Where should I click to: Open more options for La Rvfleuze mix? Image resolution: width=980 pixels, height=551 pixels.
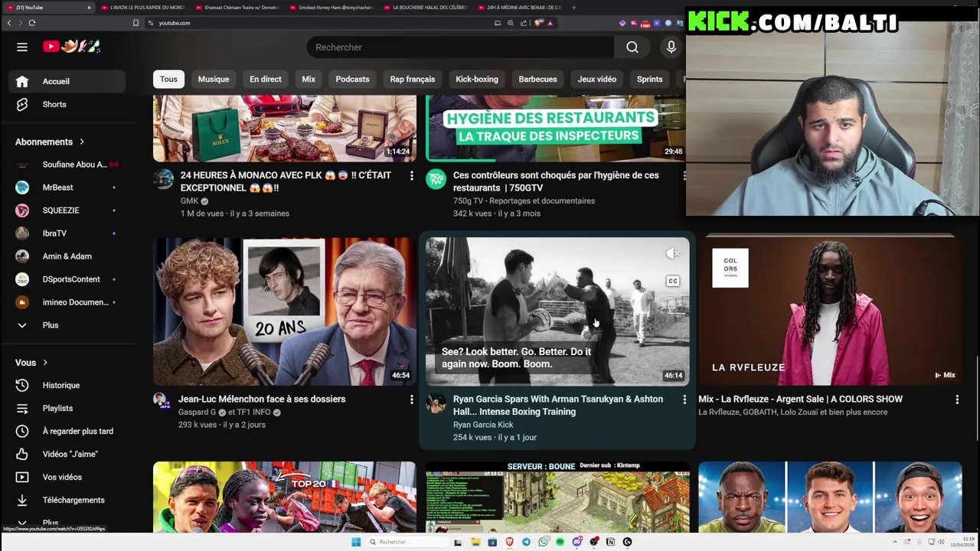(x=956, y=399)
